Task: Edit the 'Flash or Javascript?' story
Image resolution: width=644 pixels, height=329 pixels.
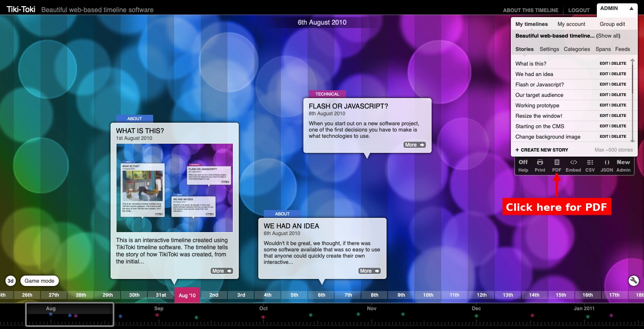Action: click(x=604, y=84)
